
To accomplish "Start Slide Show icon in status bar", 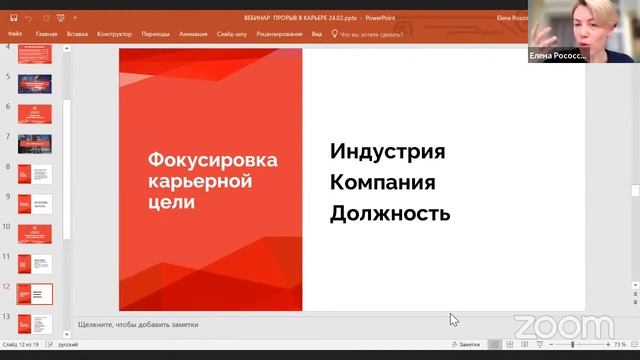I will coord(540,345).
